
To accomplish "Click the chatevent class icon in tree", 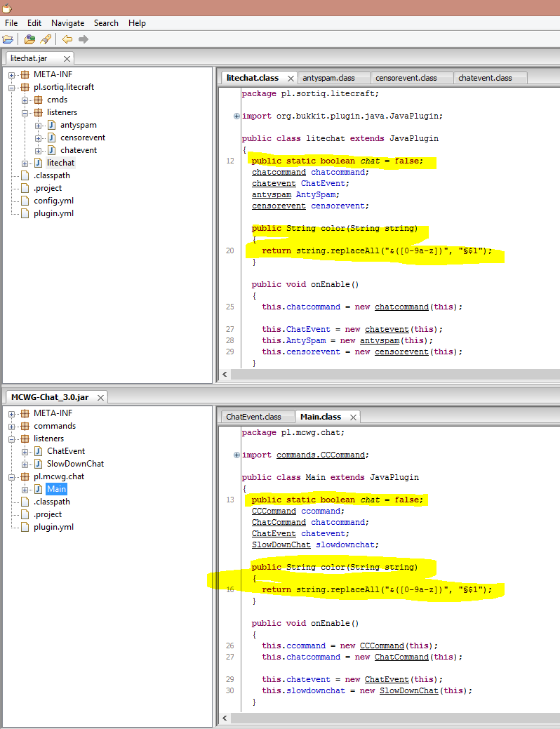I will (52, 150).
